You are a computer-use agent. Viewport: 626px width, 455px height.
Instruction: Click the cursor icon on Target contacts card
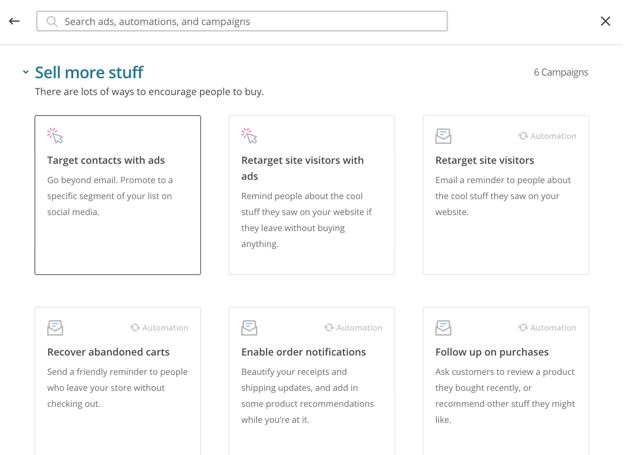(x=55, y=136)
